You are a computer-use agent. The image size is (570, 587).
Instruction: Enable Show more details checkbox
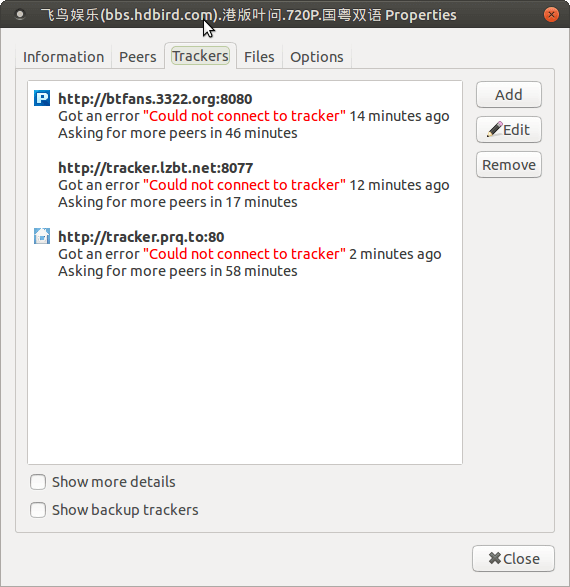tap(38, 482)
